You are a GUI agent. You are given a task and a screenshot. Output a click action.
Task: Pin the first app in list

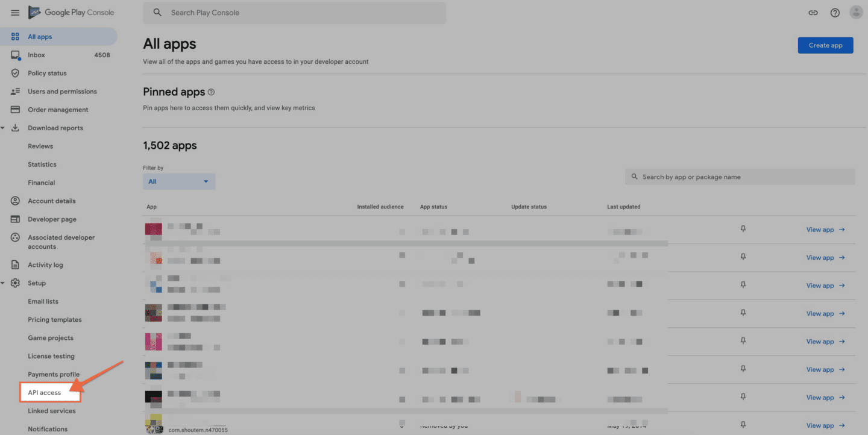(743, 229)
